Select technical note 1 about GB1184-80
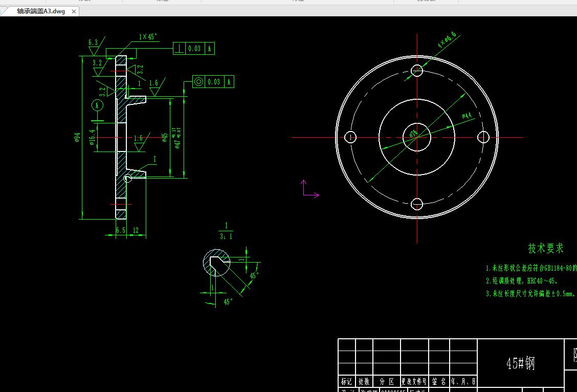Image resolution: width=577 pixels, height=392 pixels. point(531,268)
